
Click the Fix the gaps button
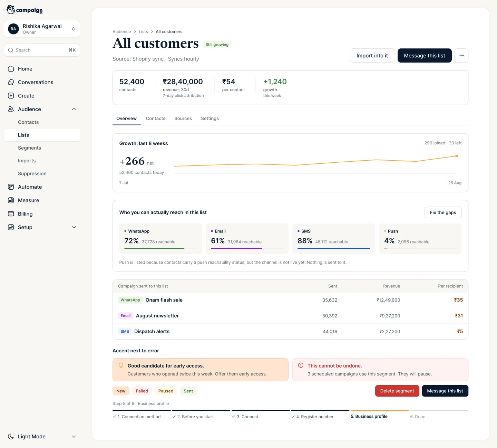click(x=443, y=212)
